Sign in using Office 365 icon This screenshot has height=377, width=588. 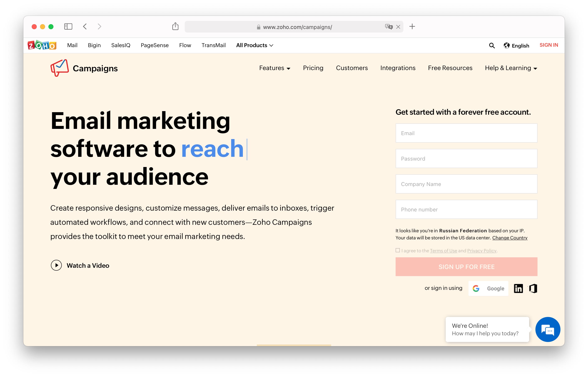533,288
